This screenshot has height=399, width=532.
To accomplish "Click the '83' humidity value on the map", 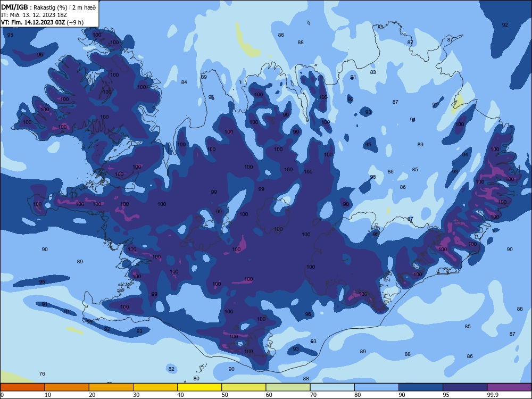I will (x=373, y=72).
